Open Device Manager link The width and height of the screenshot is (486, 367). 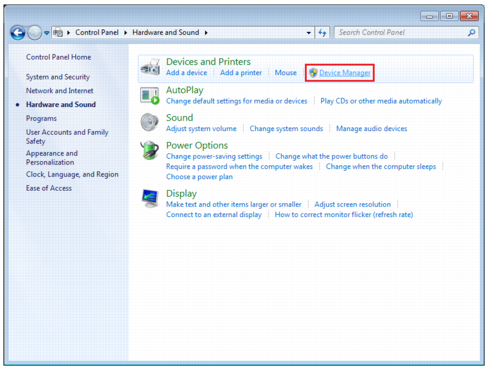[345, 73]
